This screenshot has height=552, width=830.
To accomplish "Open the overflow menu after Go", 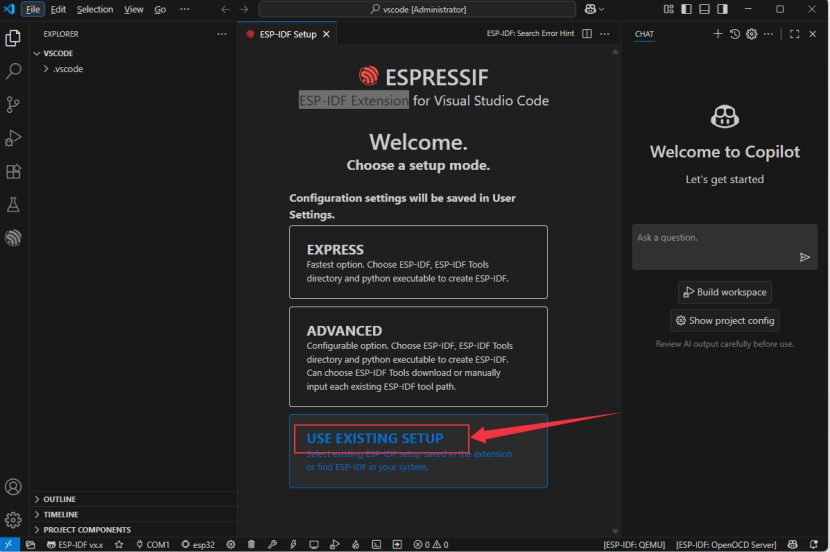I will click(184, 9).
